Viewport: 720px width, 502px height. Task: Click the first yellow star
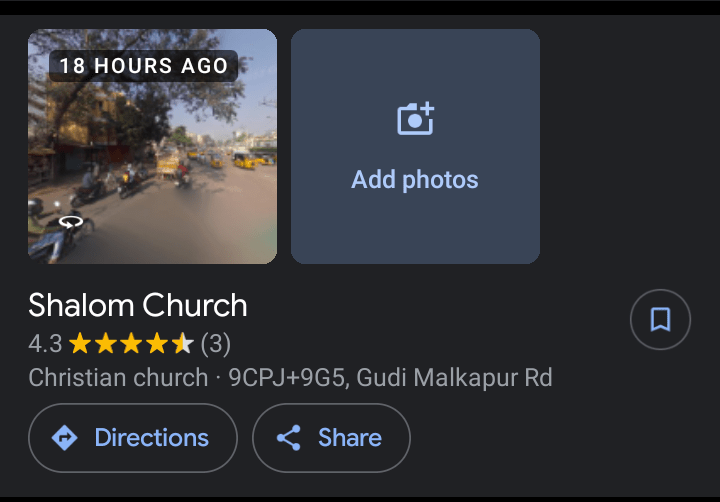[x=80, y=344]
